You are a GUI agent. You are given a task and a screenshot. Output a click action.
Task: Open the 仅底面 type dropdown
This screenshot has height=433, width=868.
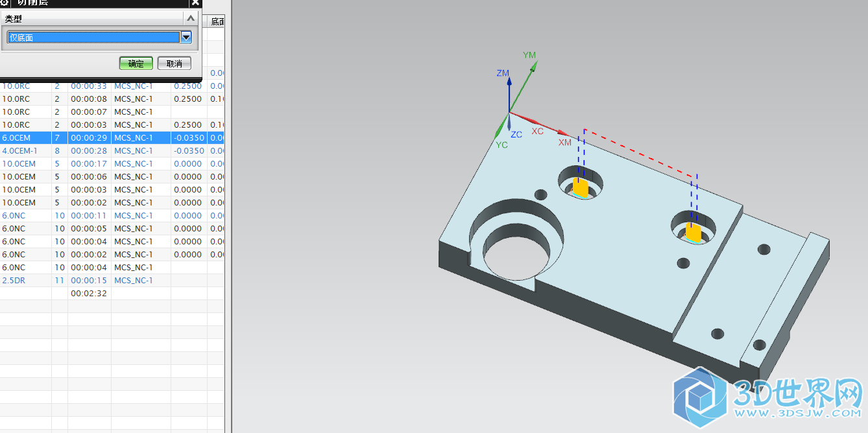point(187,38)
